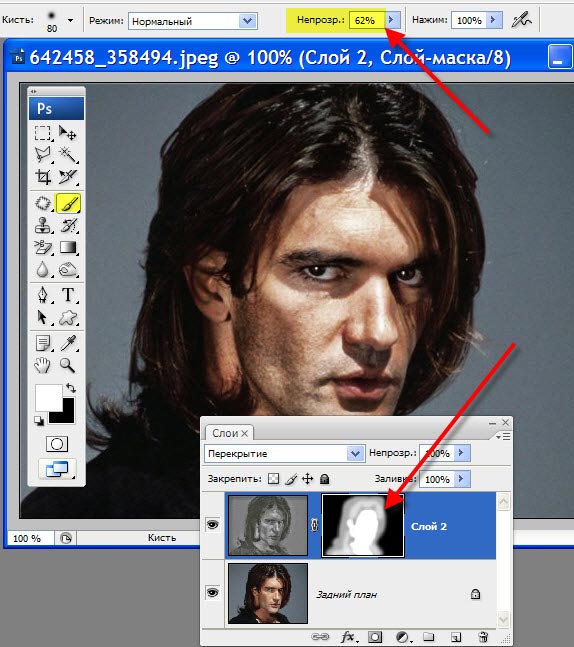Select the Magic Wand tool
574x647 pixels.
(68, 155)
